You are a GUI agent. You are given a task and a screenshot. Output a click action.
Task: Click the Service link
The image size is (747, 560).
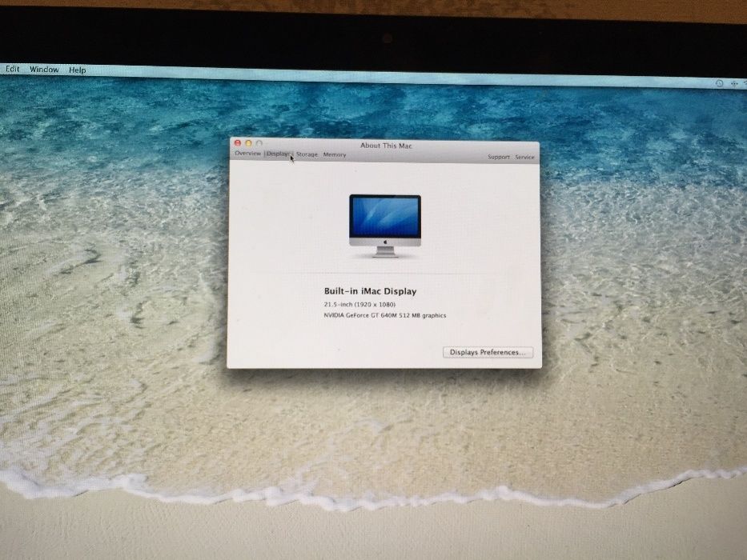pyautogui.click(x=524, y=157)
